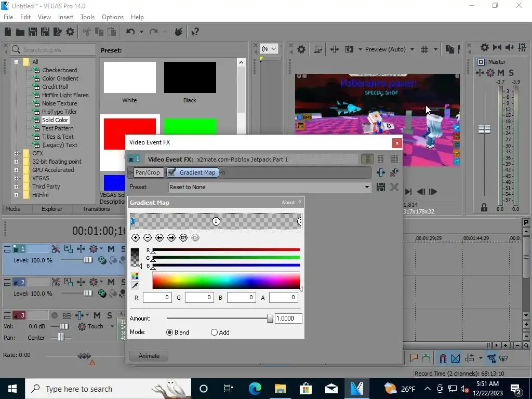Click the eyedropper color pick tool
532x399 pixels.
[135, 285]
